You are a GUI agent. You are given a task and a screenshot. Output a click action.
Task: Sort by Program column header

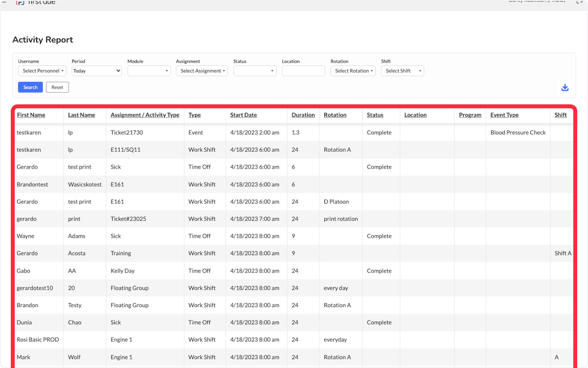click(470, 115)
